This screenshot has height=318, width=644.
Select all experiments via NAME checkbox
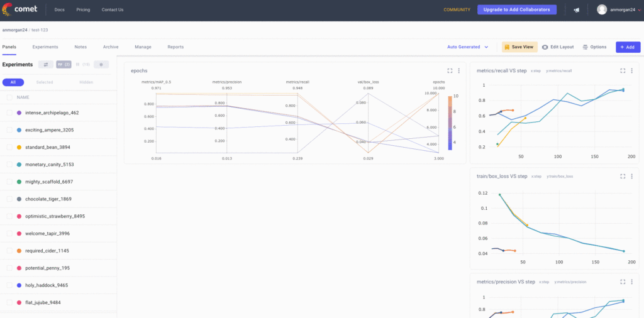click(9, 97)
